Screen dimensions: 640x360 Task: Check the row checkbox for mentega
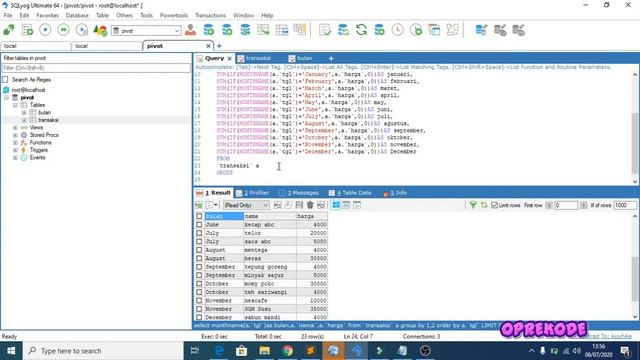[x=199, y=250]
